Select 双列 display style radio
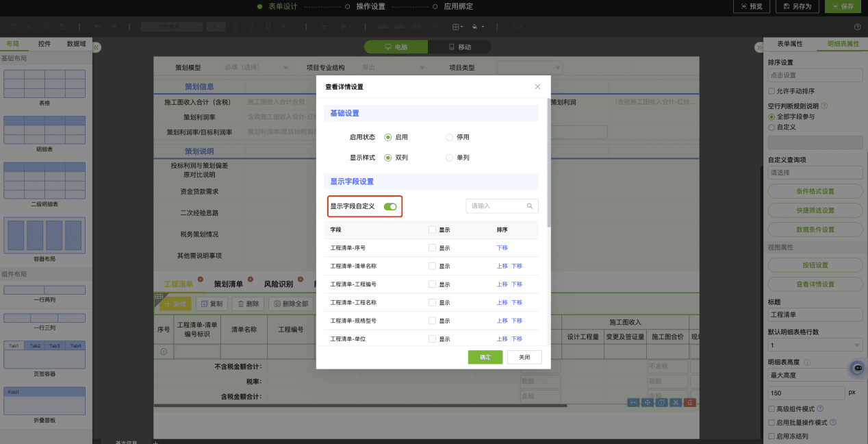Viewport: 868px width, 444px height. [x=387, y=158]
